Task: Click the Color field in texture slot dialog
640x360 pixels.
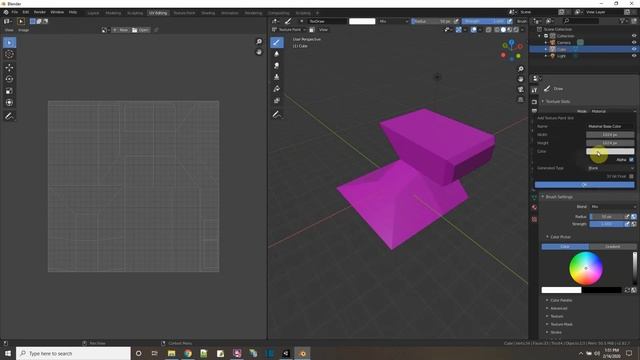Action: tap(610, 151)
